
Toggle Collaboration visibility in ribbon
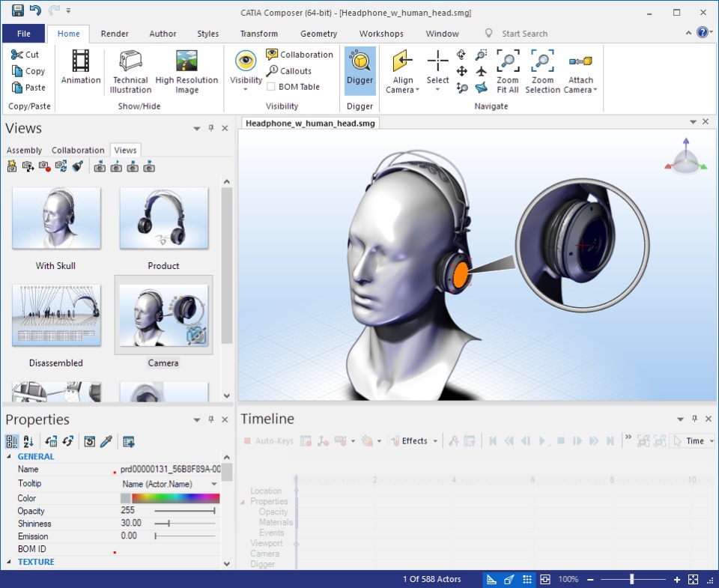pyautogui.click(x=300, y=55)
